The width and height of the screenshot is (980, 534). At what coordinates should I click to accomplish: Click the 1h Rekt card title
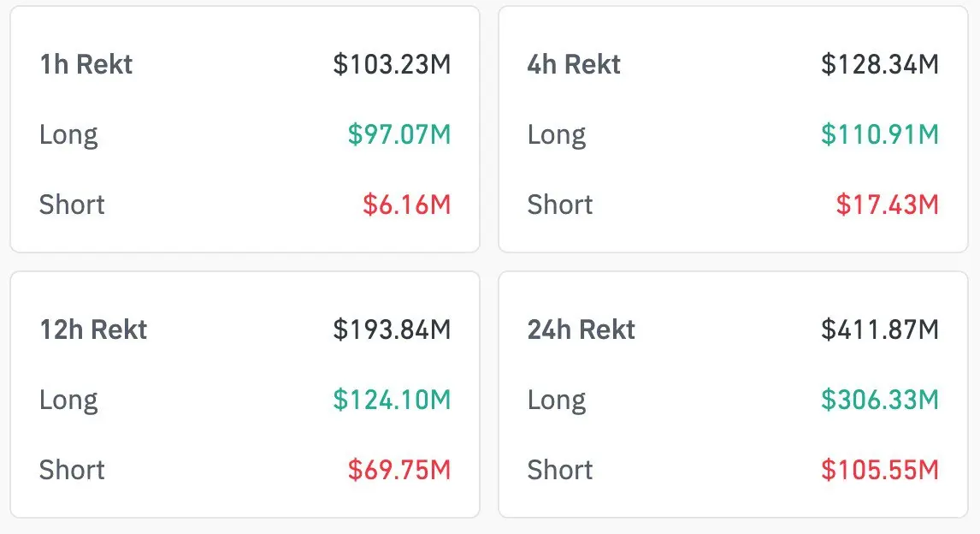tap(86, 64)
